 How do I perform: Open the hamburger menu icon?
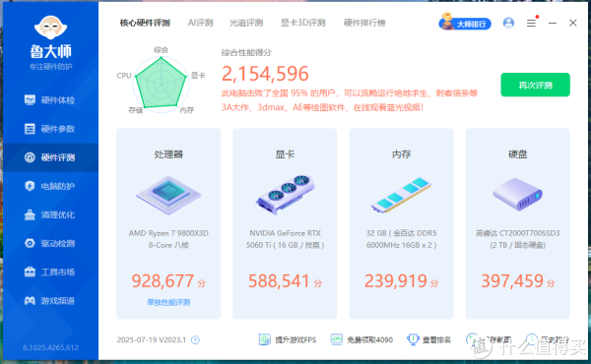pos(532,23)
